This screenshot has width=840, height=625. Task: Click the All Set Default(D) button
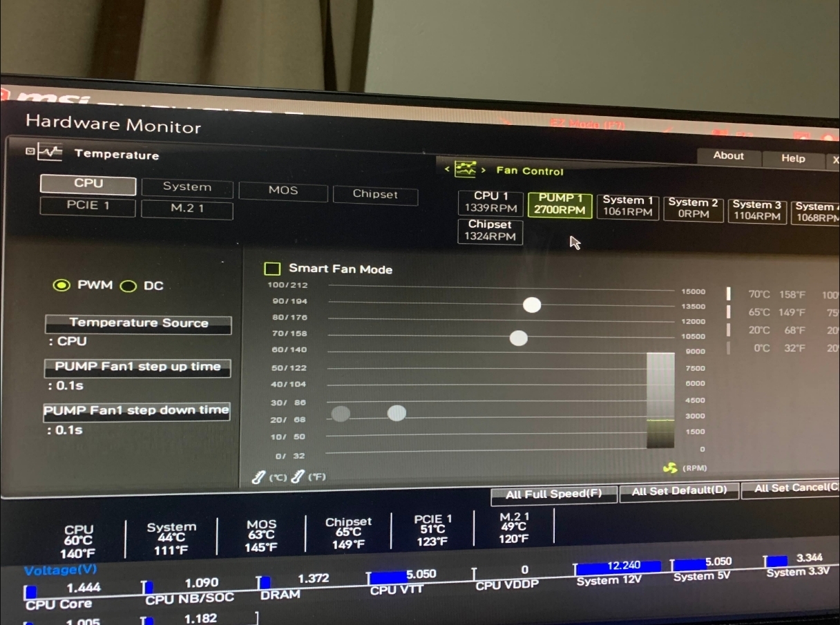tap(679, 491)
